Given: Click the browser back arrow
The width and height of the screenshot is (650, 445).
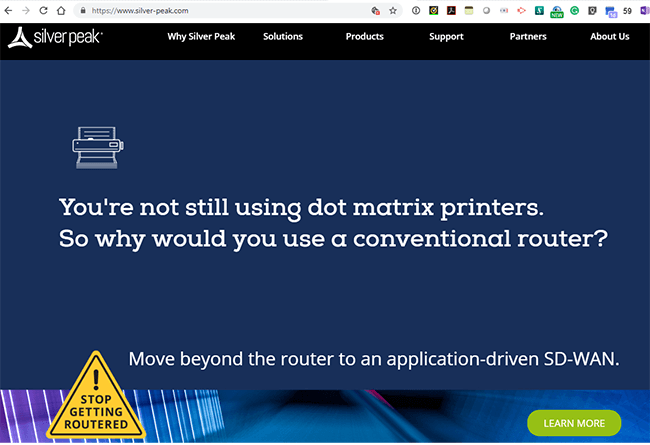Looking at the screenshot, I should pyautogui.click(x=8, y=10).
